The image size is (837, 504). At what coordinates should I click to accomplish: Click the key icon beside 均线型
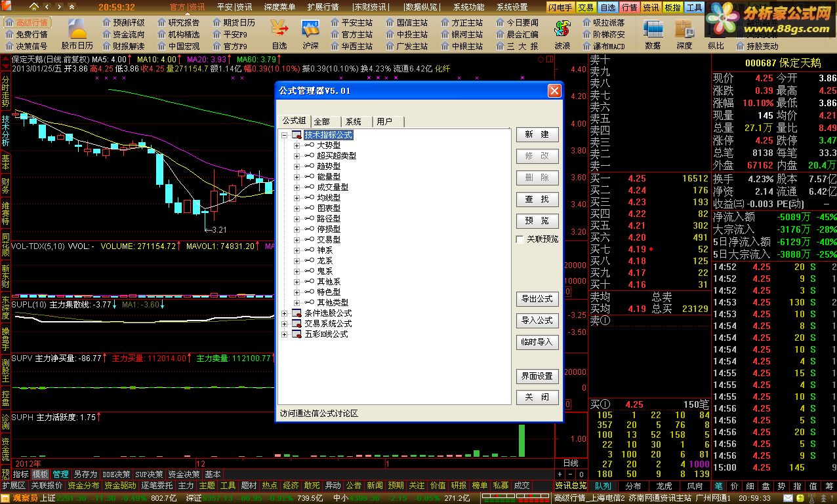(x=308, y=198)
